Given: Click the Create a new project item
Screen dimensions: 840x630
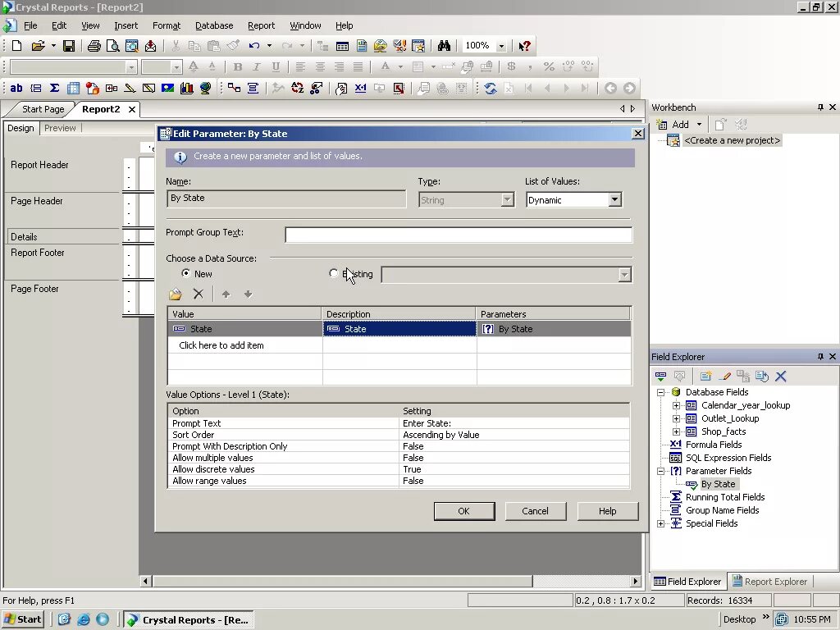Looking at the screenshot, I should click(732, 140).
